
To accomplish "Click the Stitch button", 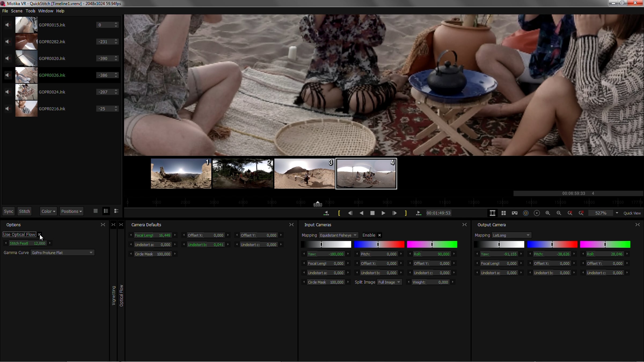I will point(24,211).
